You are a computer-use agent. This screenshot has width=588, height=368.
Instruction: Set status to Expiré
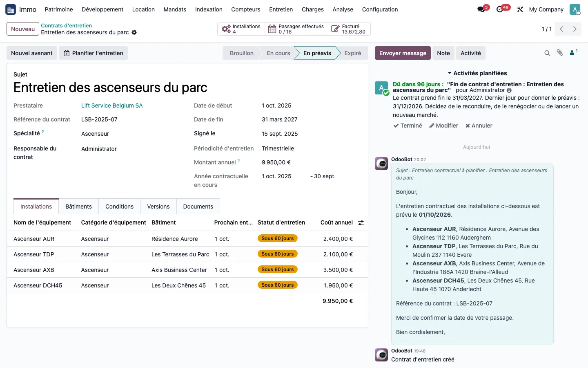tap(352, 53)
